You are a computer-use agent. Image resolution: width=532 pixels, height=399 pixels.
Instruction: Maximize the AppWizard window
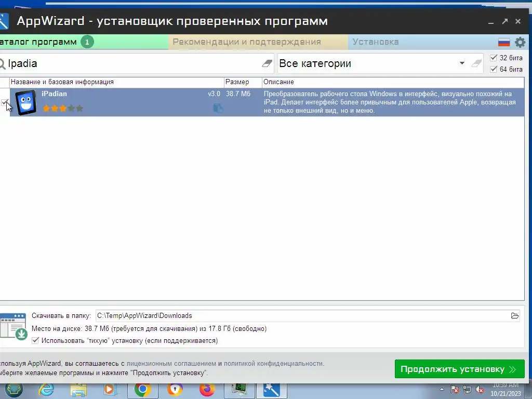click(505, 21)
